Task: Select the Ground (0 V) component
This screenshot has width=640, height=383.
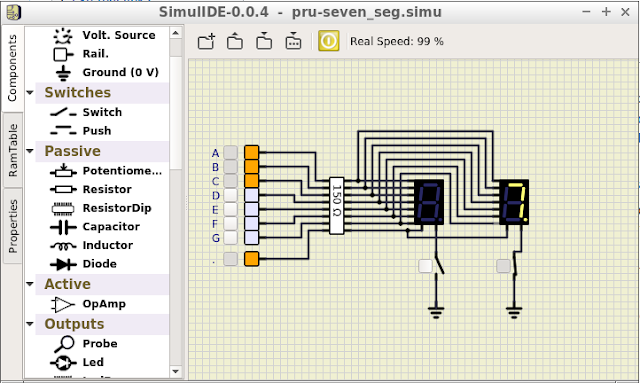Action: [x=106, y=72]
